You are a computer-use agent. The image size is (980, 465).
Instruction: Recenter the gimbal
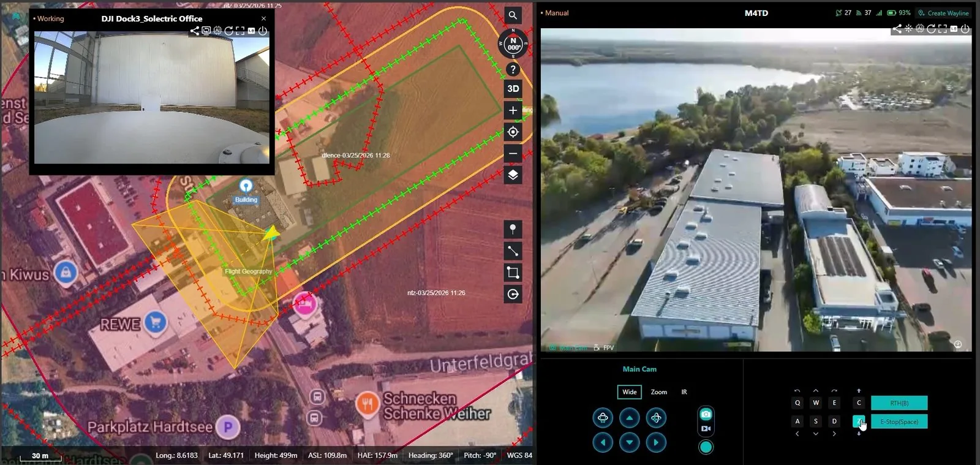pos(656,418)
